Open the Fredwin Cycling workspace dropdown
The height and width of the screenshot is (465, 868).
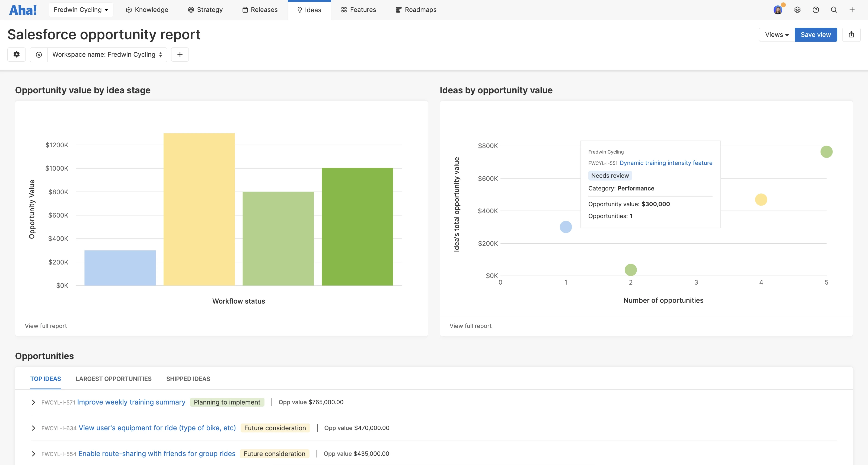81,10
